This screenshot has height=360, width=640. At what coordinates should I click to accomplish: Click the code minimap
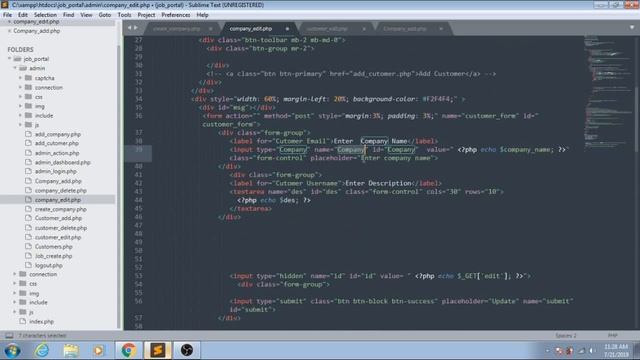point(607,92)
